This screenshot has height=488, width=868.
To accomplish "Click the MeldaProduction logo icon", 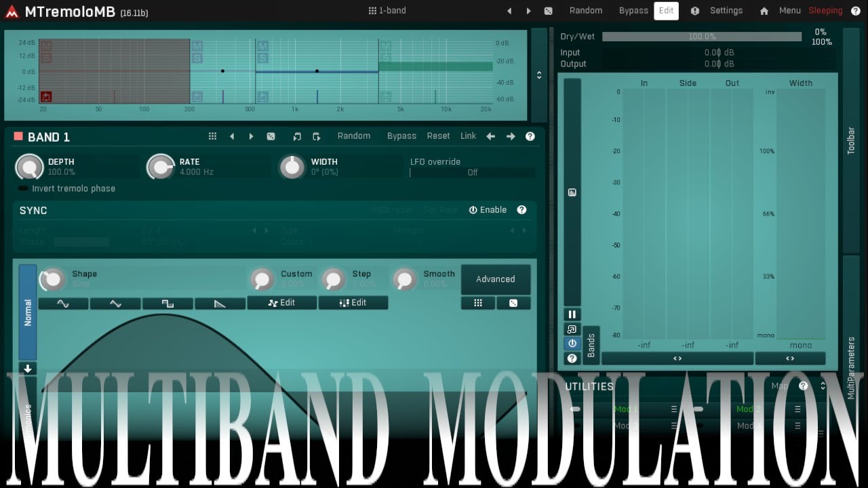I will pos(12,11).
